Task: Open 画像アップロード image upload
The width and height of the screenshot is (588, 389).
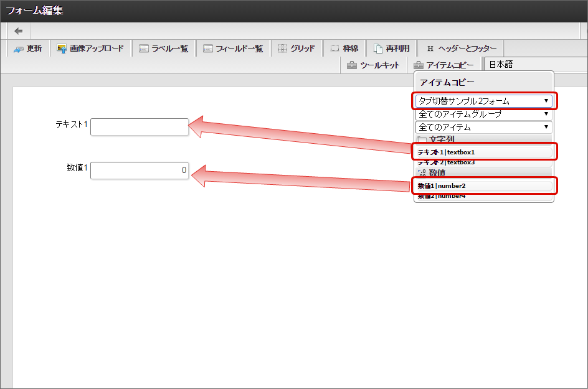Action: (90, 49)
